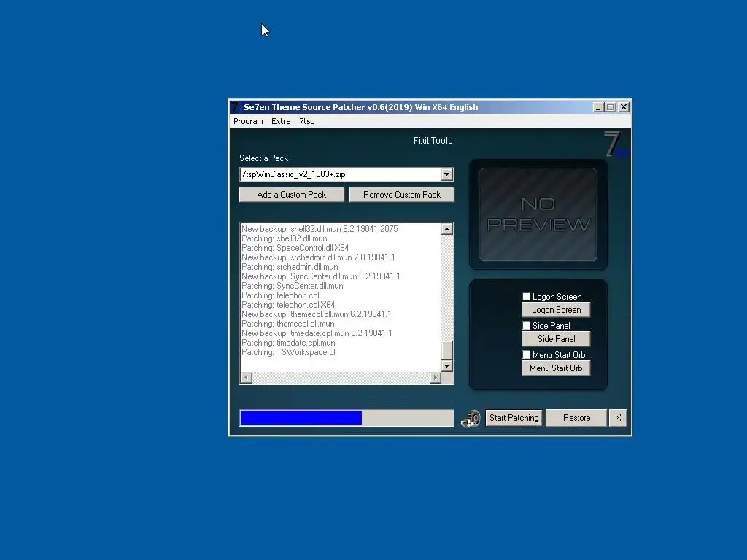Maximize the Se7en Theme Source Patcher window

click(x=610, y=107)
